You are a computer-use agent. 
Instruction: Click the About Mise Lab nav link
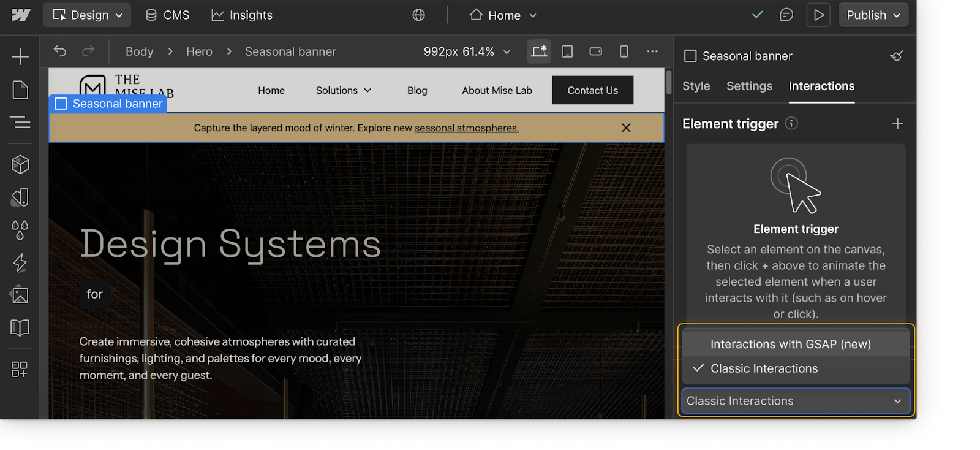tap(497, 90)
